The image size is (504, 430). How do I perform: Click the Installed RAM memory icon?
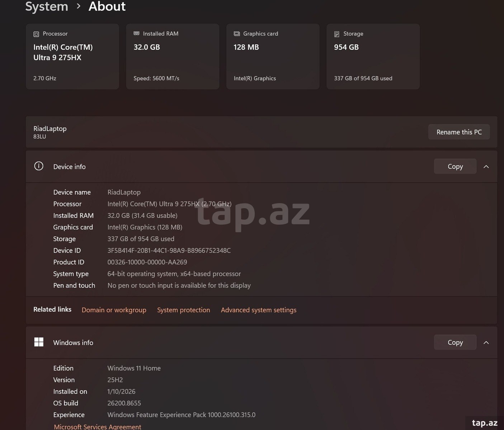coord(136,33)
